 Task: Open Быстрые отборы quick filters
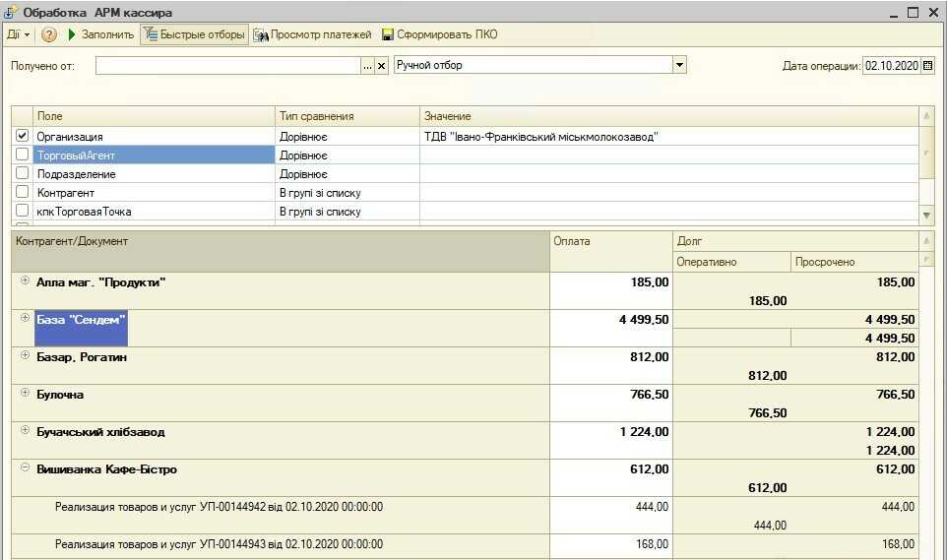pyautogui.click(x=195, y=34)
